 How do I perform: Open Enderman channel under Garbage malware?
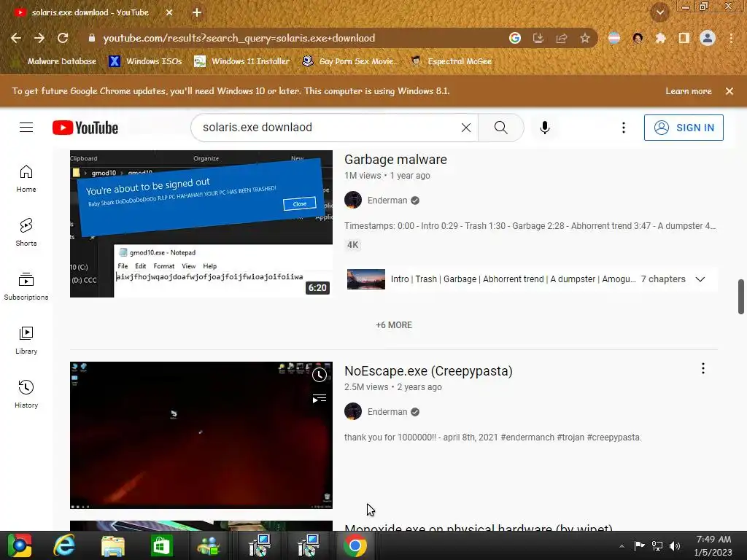(387, 201)
